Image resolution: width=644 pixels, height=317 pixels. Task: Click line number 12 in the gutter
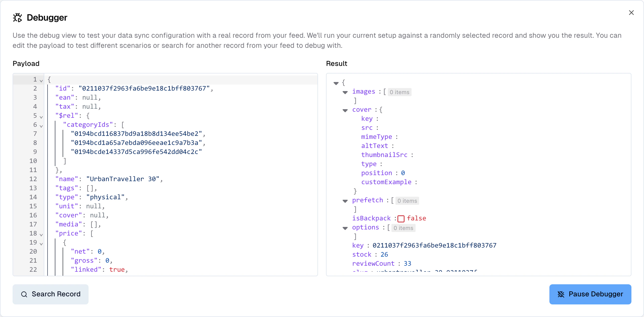click(33, 179)
